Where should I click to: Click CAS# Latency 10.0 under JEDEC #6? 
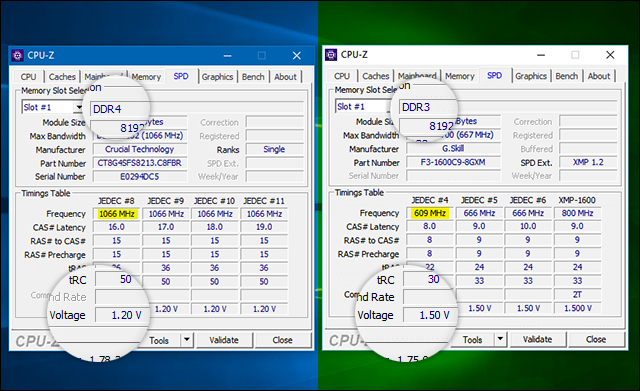(528, 226)
